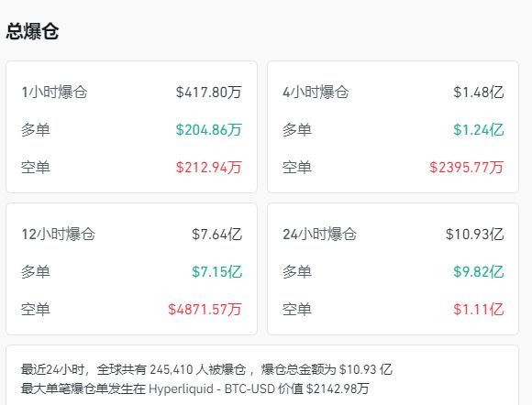Click the $4871.57万 short liquidation value
The height and width of the screenshot is (405, 532).
205,310
